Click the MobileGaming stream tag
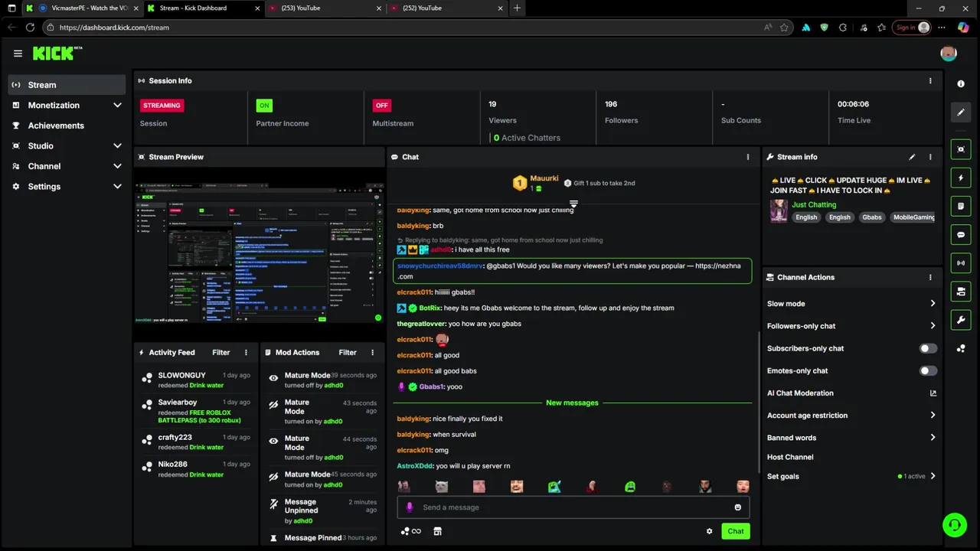The width and height of the screenshot is (980, 551). [913, 217]
